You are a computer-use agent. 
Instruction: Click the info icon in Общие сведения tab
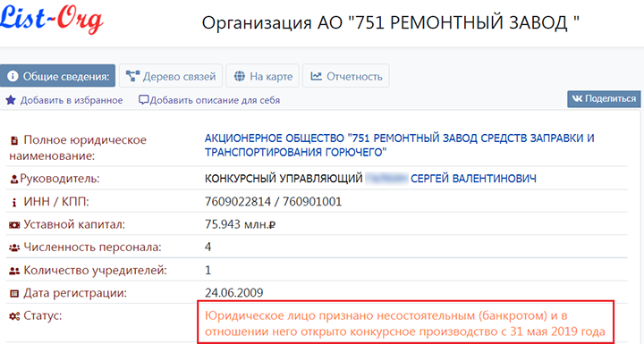(x=13, y=76)
